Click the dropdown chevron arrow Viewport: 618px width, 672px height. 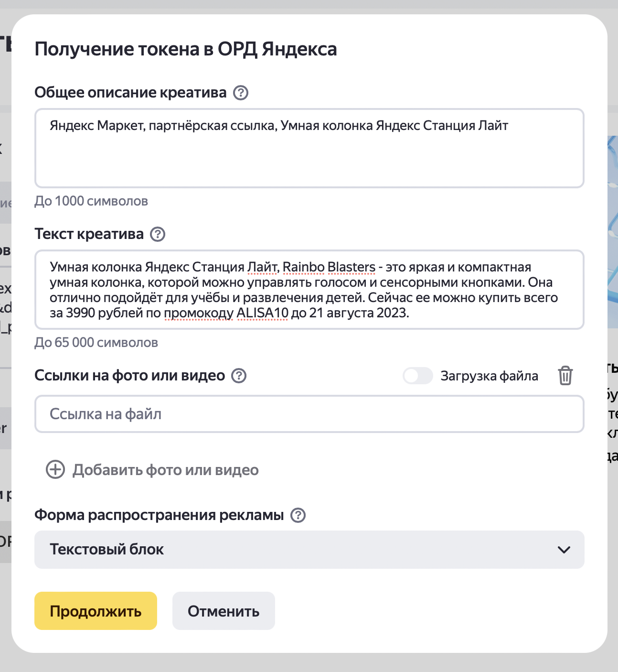click(x=564, y=550)
